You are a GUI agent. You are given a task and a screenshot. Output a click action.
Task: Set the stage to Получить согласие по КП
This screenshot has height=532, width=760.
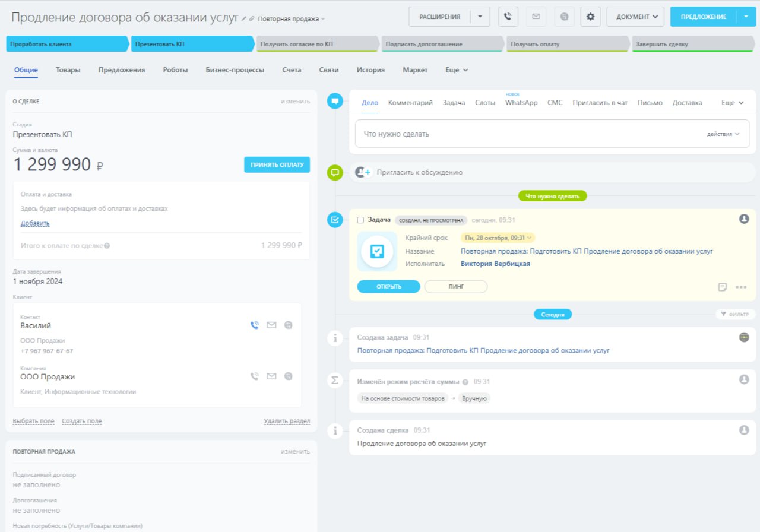click(317, 44)
